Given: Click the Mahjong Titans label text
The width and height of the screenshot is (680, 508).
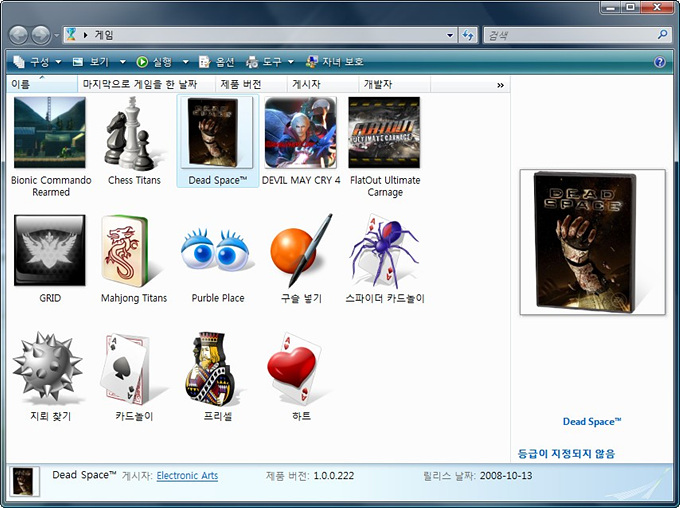Looking at the screenshot, I should coord(134,298).
